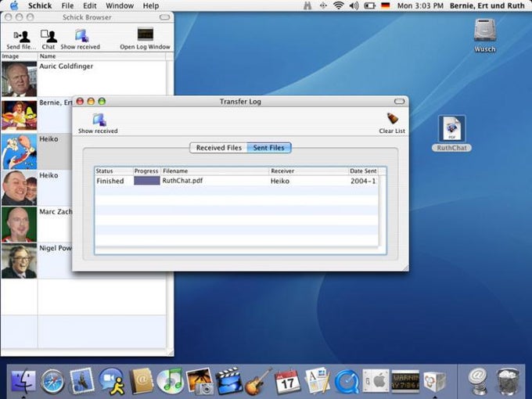Click Wi-Fi status icon in menu bar
Screen dimensions: 532x399
tap(338, 5)
